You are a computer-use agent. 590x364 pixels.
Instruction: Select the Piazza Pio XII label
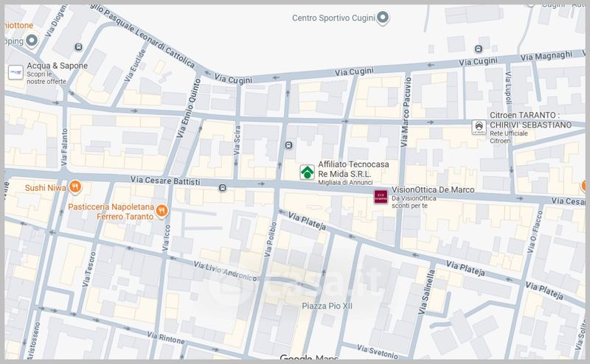click(x=334, y=305)
